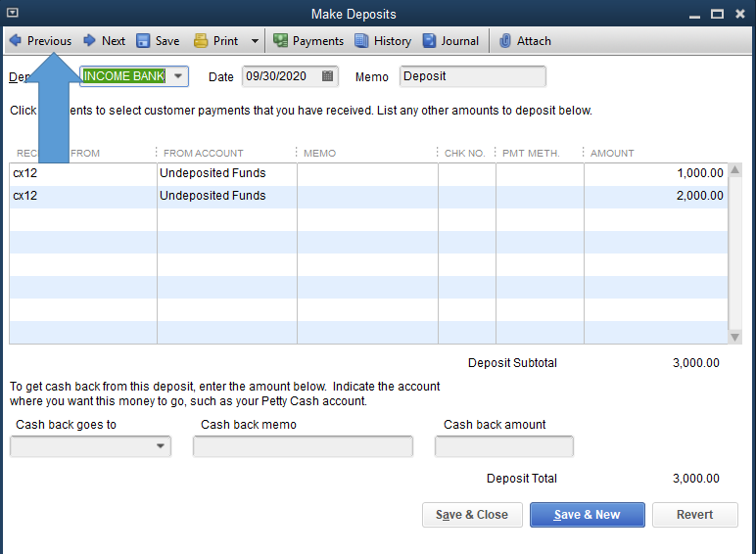Open transaction History
This screenshot has width=756, height=554.
383,41
